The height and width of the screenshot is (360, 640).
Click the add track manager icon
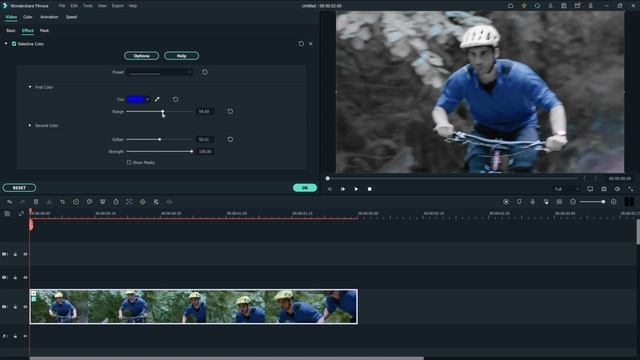coord(7,213)
